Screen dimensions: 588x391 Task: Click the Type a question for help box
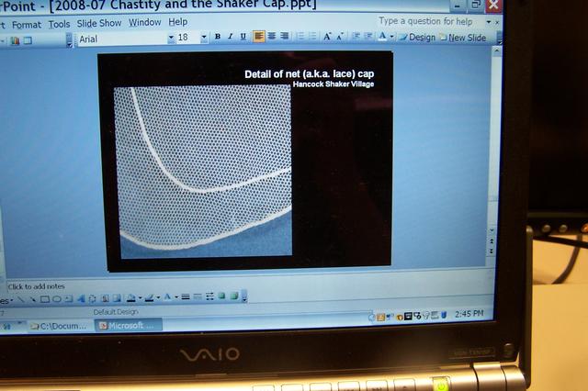point(430,21)
